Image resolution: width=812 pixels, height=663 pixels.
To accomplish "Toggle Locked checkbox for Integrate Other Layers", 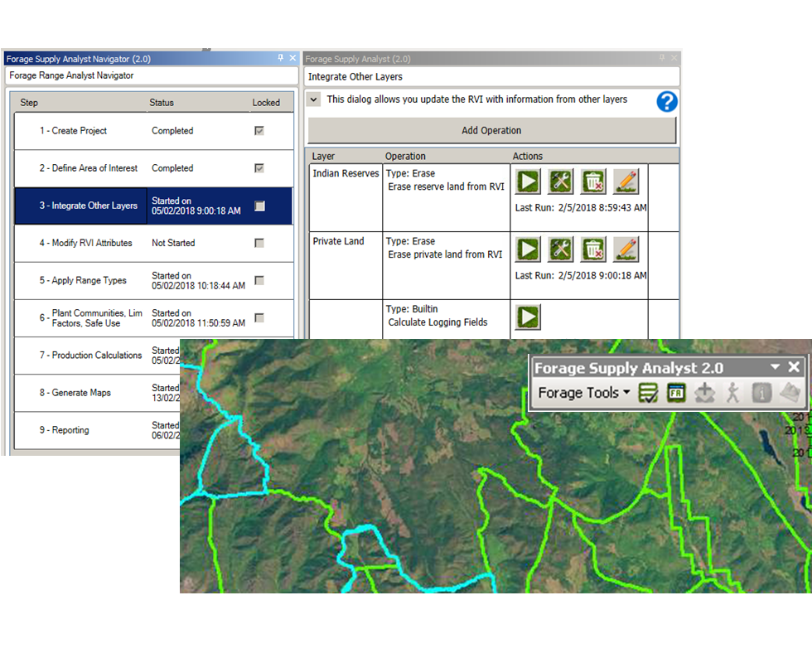I will pos(259,206).
